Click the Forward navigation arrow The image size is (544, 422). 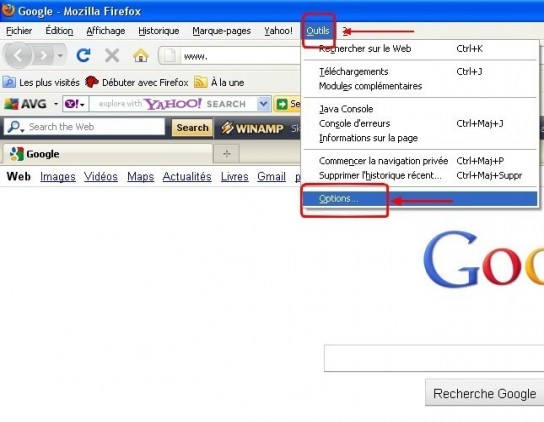[43, 55]
